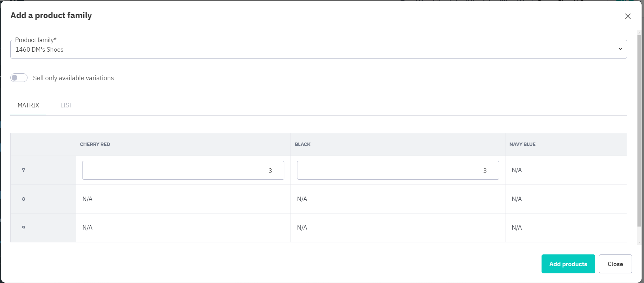This screenshot has height=283, width=644.
Task: Click N/A cell for Cherry Red size 8
Action: [x=87, y=199]
